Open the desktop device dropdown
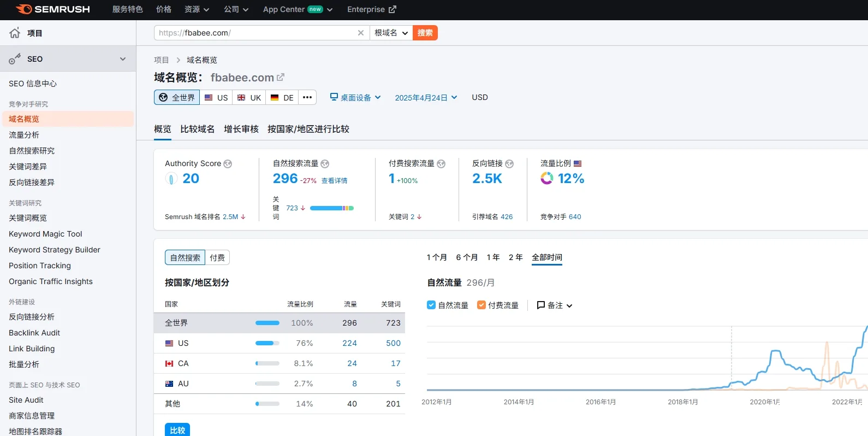This screenshot has width=868, height=436. pos(355,97)
